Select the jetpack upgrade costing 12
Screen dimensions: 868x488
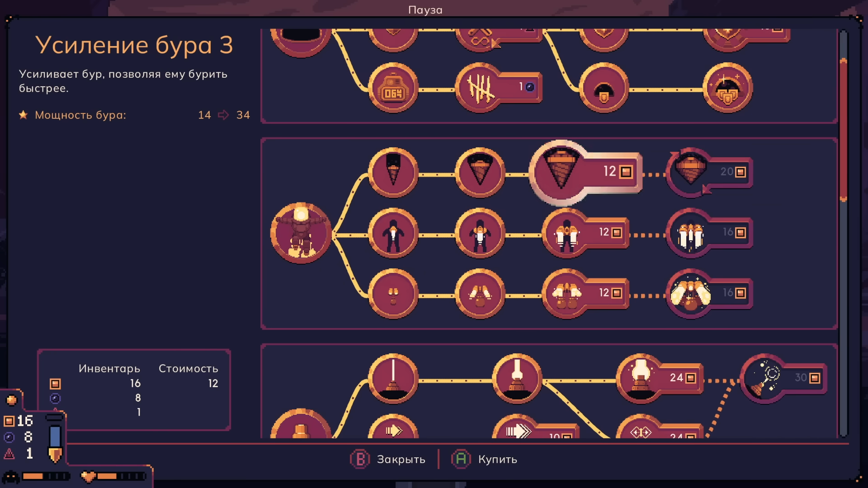click(585, 233)
